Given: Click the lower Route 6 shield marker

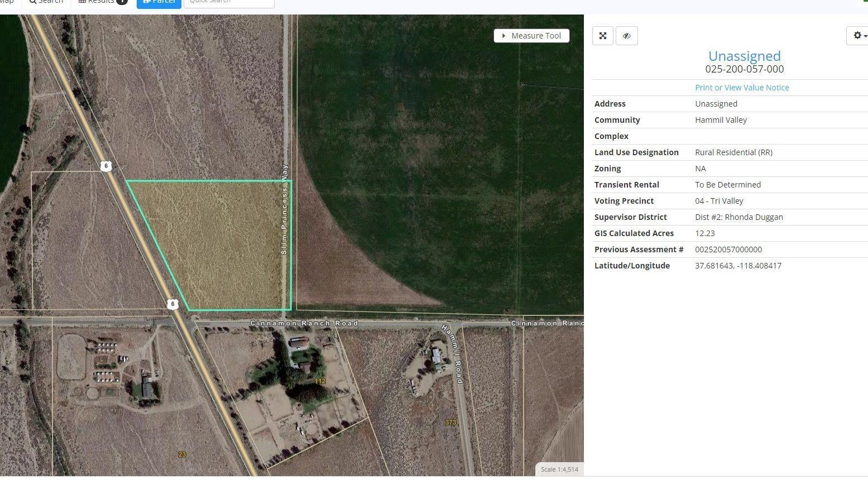Looking at the screenshot, I should pos(172,304).
